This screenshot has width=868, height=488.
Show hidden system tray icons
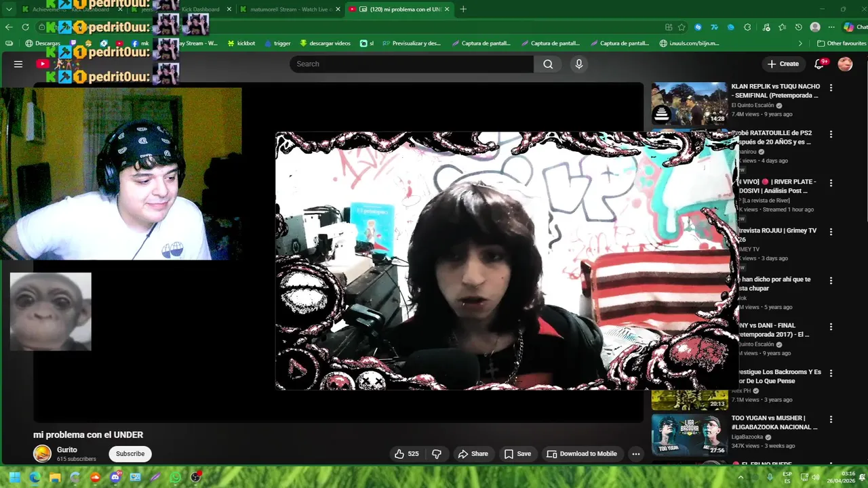741,477
